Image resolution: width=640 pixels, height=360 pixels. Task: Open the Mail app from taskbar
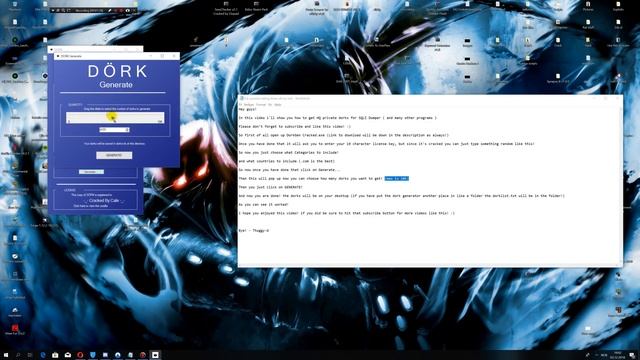click(x=68, y=355)
